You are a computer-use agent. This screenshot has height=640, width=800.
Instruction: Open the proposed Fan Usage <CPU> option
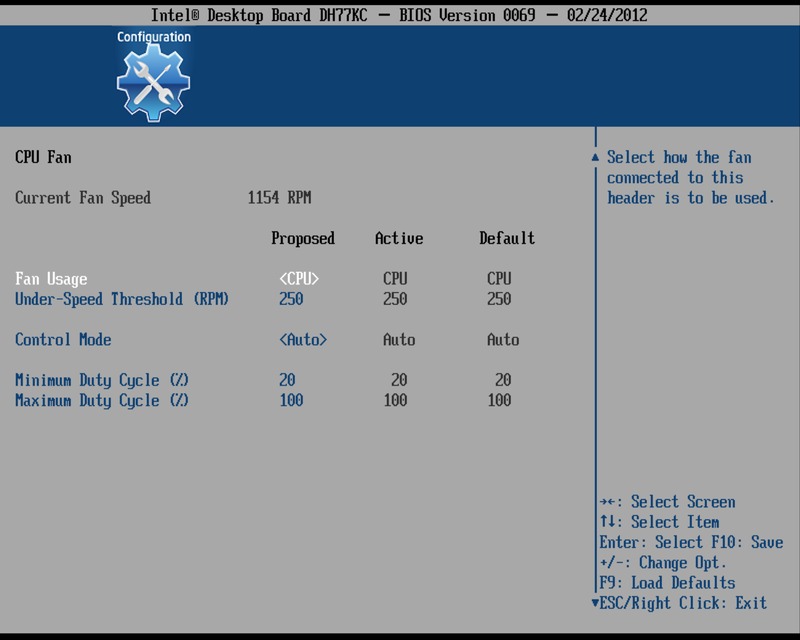pos(299,279)
